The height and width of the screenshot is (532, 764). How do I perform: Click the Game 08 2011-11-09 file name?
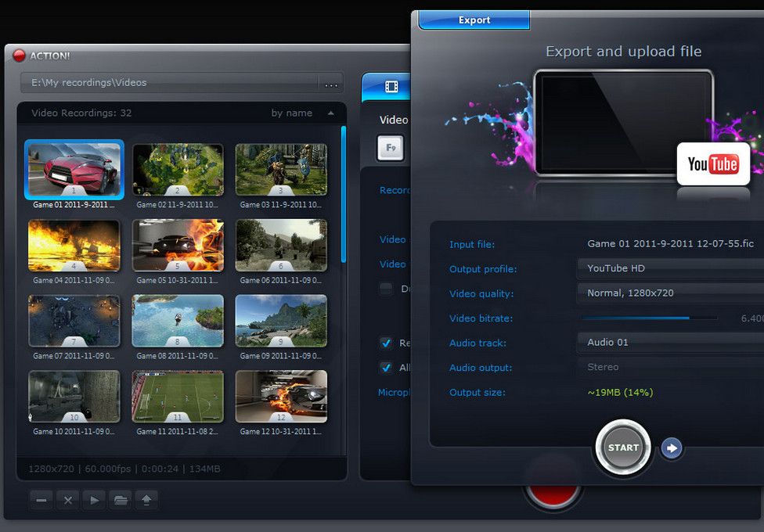178,356
